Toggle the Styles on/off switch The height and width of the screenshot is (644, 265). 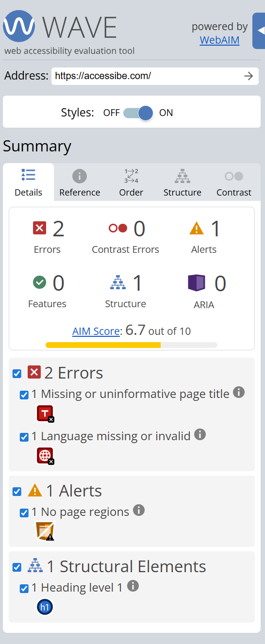coord(138,113)
